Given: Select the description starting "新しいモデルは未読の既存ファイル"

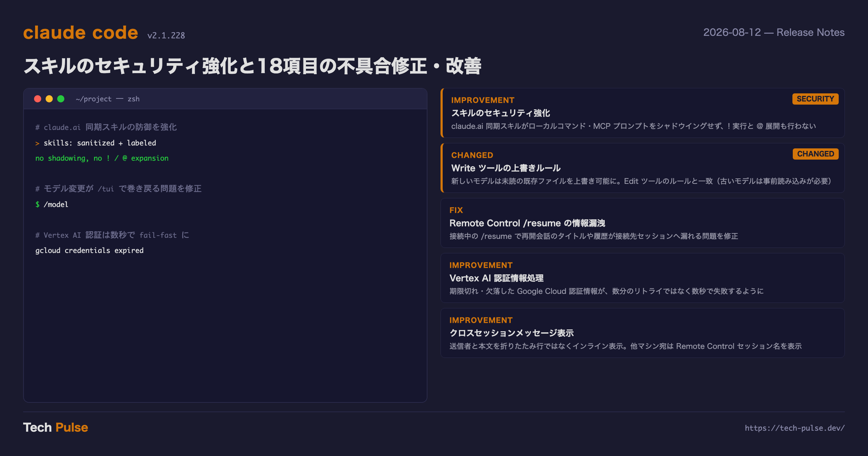Looking at the screenshot, I should 641,181.
